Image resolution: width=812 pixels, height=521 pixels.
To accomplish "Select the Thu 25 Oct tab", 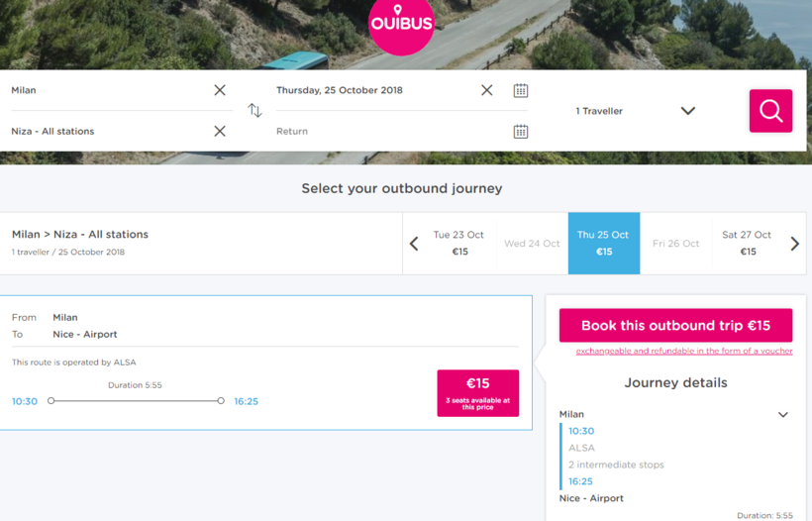I will tap(604, 243).
